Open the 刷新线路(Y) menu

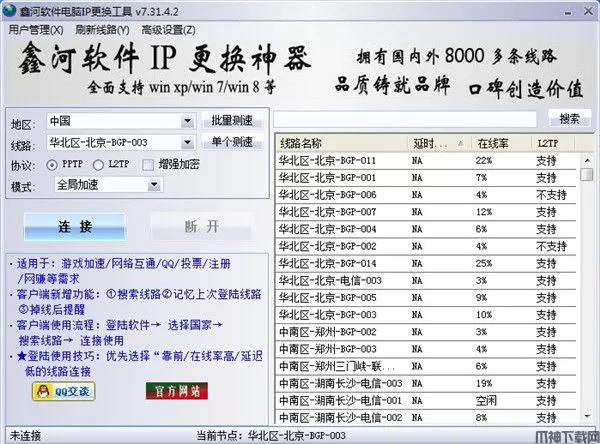tap(102, 30)
